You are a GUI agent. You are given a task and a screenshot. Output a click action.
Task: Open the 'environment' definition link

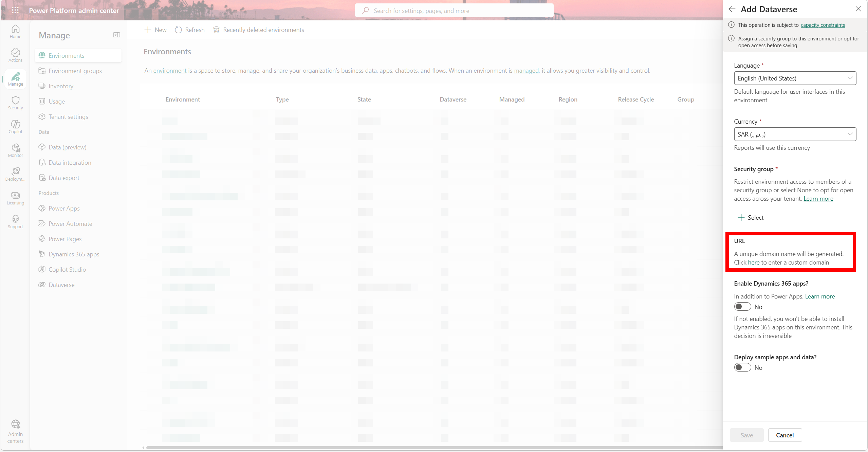coord(170,71)
